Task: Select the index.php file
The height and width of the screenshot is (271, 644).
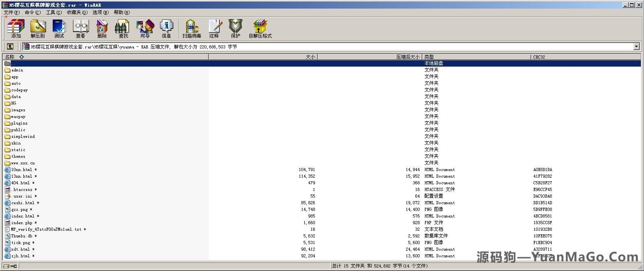Action: 22,223
